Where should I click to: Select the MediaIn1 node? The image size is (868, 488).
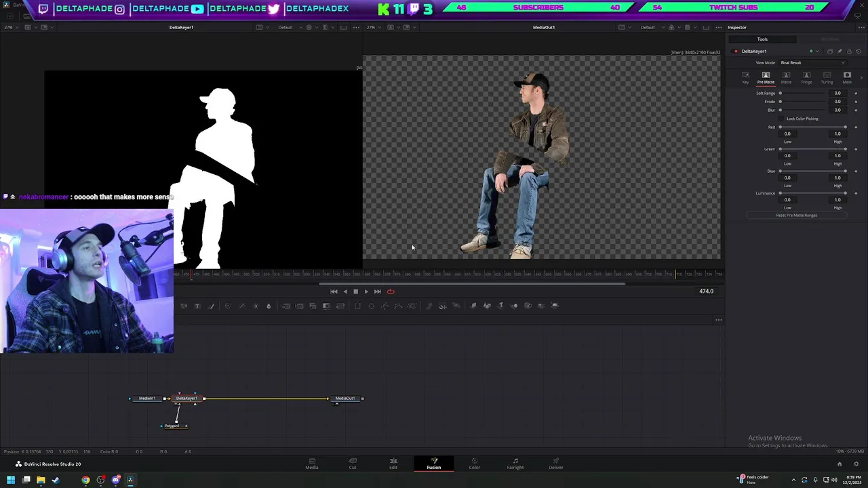tap(147, 399)
